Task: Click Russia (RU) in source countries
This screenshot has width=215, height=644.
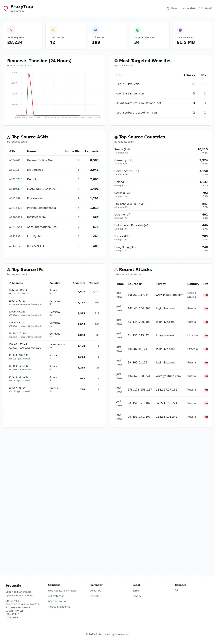Action: (x=161, y=151)
